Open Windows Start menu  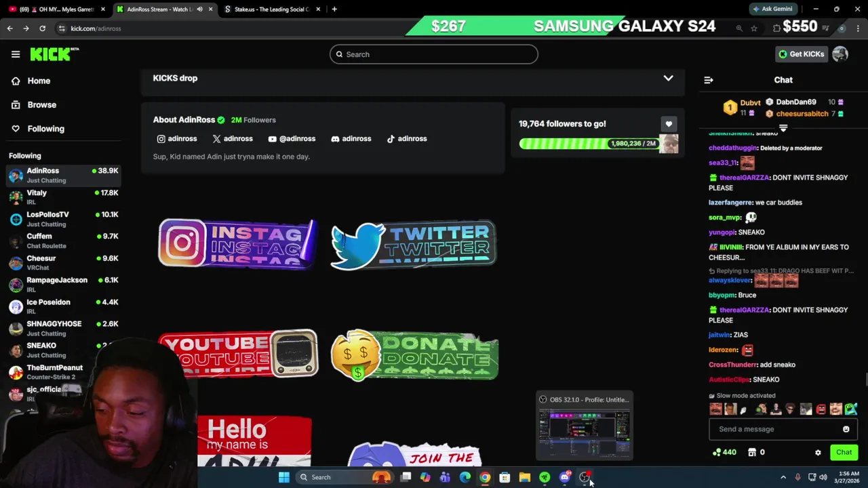pyautogui.click(x=284, y=477)
